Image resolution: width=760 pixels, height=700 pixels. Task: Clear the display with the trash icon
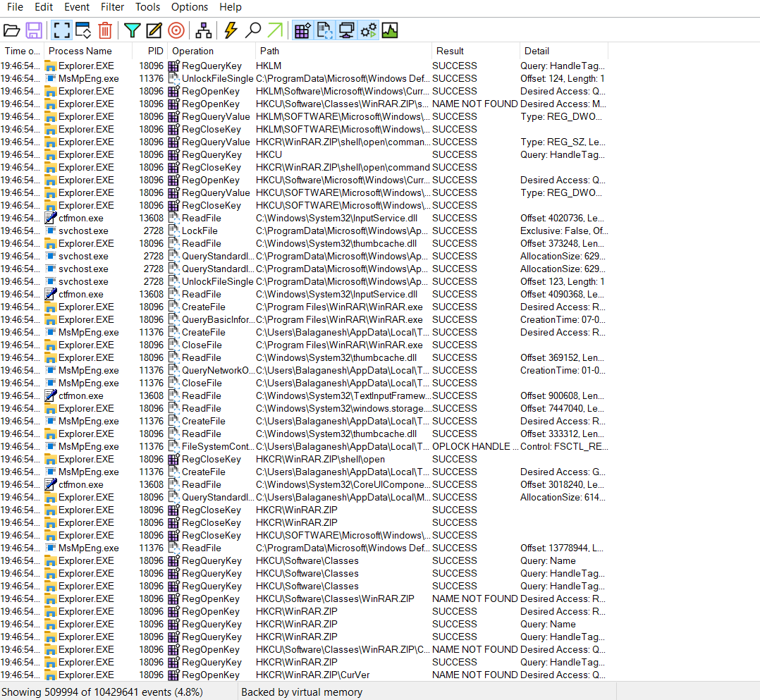click(x=105, y=30)
